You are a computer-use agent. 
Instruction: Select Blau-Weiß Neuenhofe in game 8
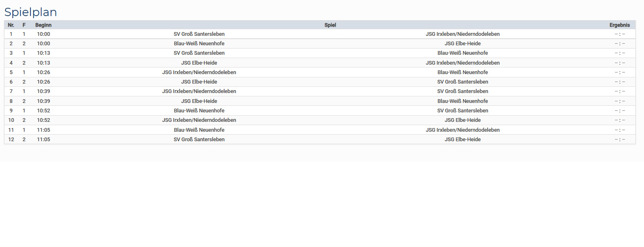click(463, 101)
